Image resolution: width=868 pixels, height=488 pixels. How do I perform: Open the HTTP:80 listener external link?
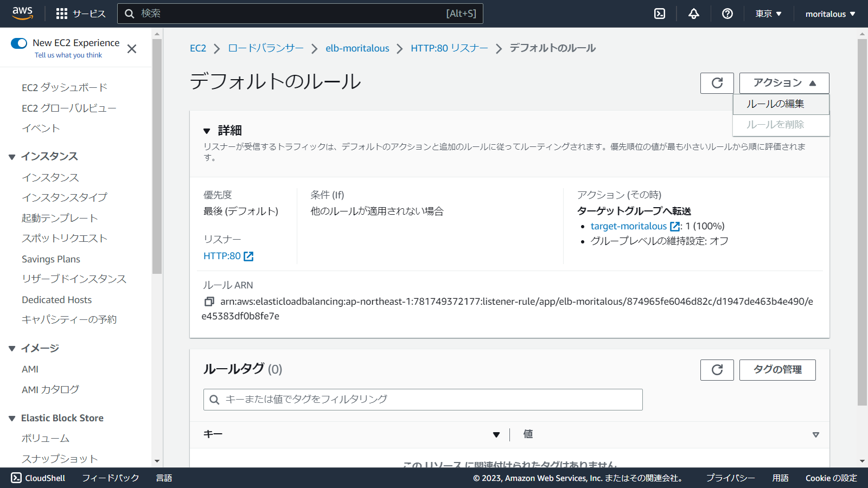coord(248,255)
